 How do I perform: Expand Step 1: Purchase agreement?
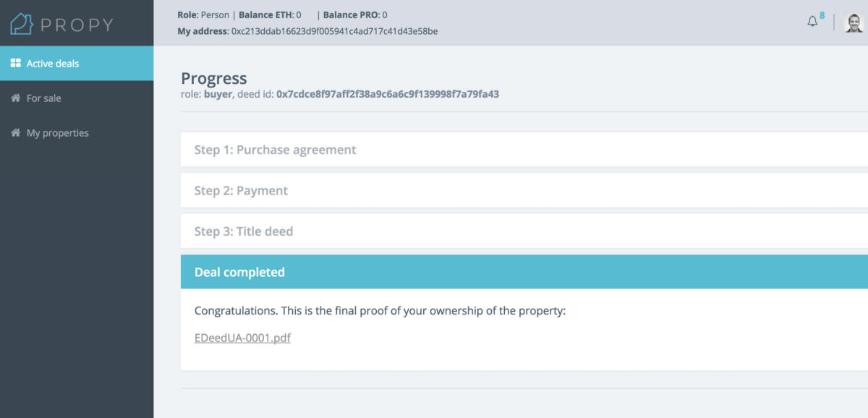pyautogui.click(x=275, y=150)
